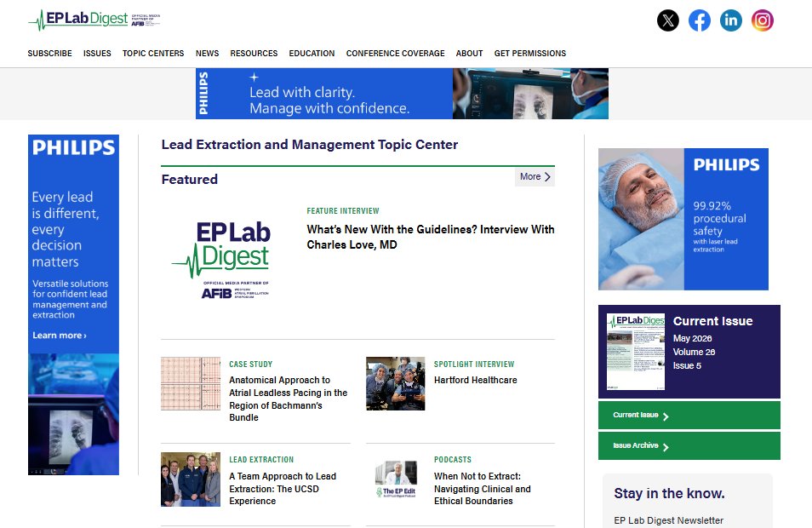
Task: Click the 'May 2026' issue date text
Action: (x=692, y=338)
